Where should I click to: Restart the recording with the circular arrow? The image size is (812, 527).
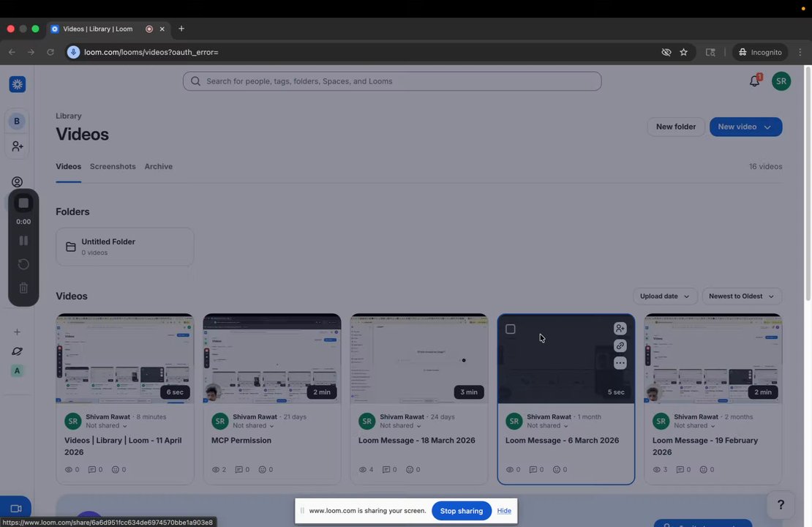pos(23,264)
